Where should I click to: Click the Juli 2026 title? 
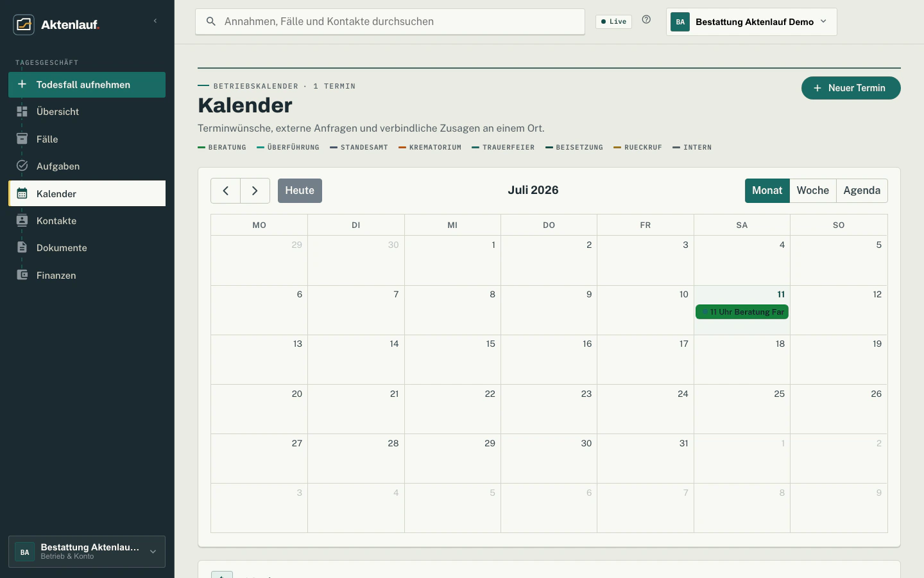533,190
